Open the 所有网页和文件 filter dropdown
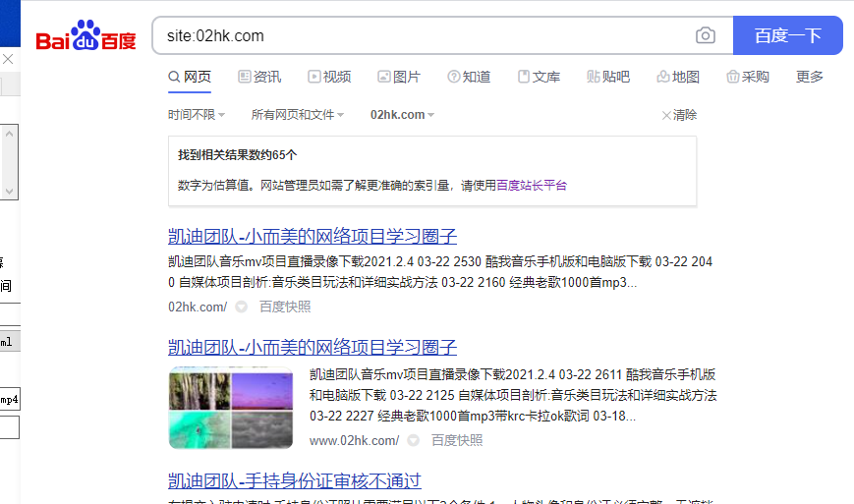 tap(298, 115)
